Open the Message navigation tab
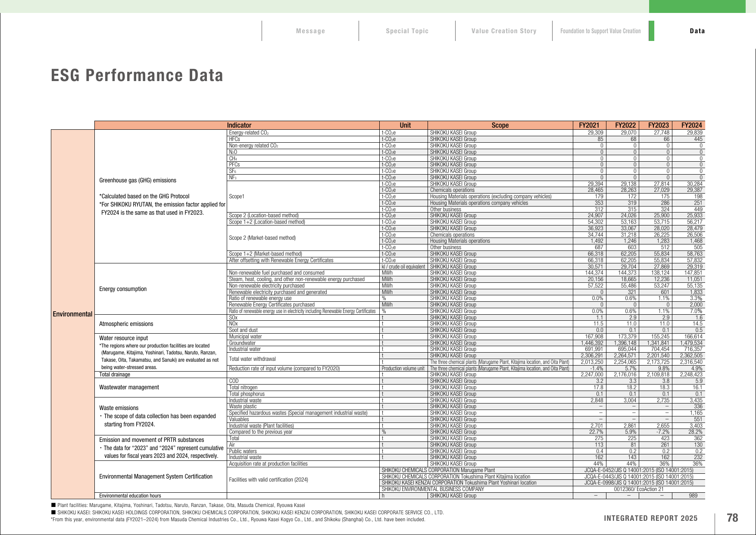Image resolution: width=756 pixels, height=535 pixels. click(x=310, y=31)
